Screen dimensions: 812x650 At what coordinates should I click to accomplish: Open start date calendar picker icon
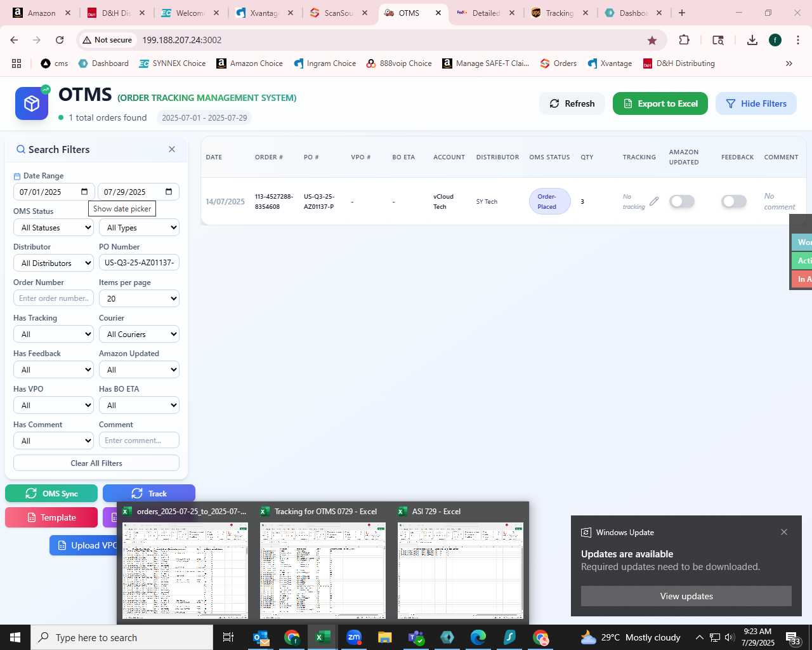(x=84, y=192)
